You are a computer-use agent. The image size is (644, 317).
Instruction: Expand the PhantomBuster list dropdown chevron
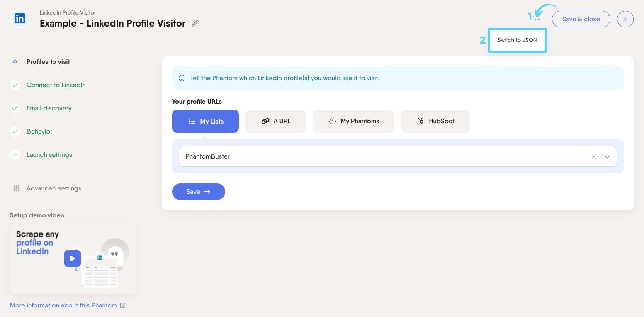tap(607, 156)
